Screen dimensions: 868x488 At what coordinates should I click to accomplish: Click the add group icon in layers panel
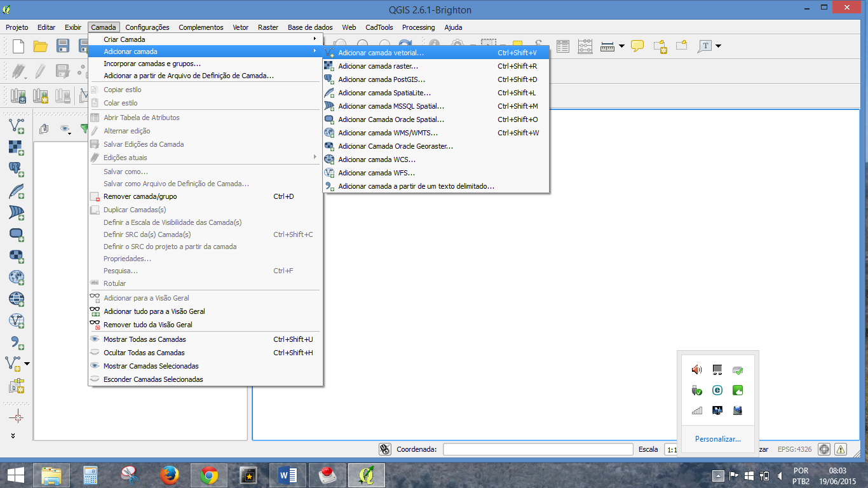tap(44, 129)
